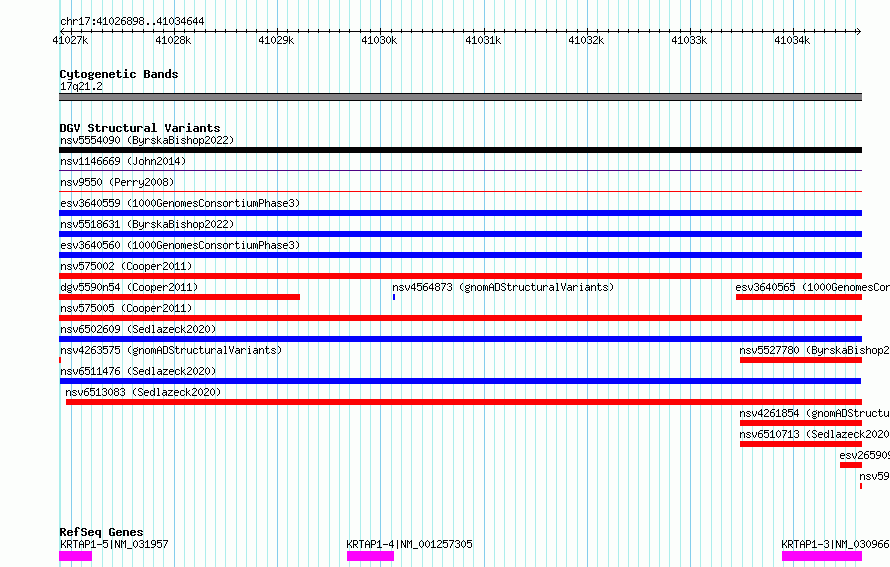
Task: Select nsv5518631 (ByrskaBishop2022) label
Action: click(x=147, y=224)
